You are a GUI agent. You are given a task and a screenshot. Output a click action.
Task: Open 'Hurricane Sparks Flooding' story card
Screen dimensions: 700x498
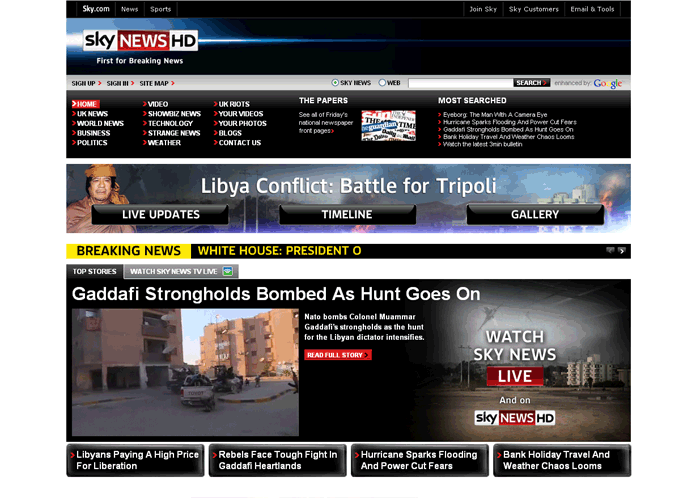click(x=420, y=461)
